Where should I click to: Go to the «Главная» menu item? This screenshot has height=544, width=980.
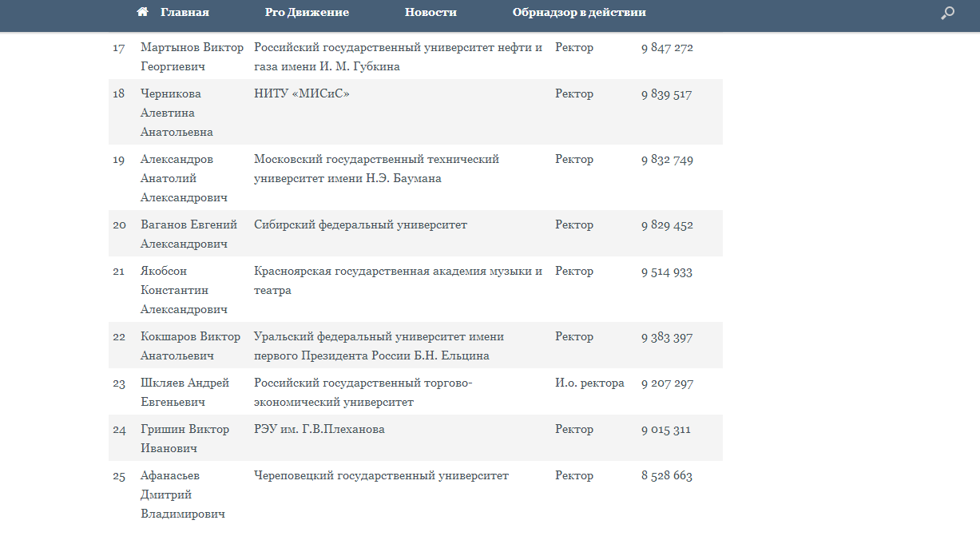(184, 12)
